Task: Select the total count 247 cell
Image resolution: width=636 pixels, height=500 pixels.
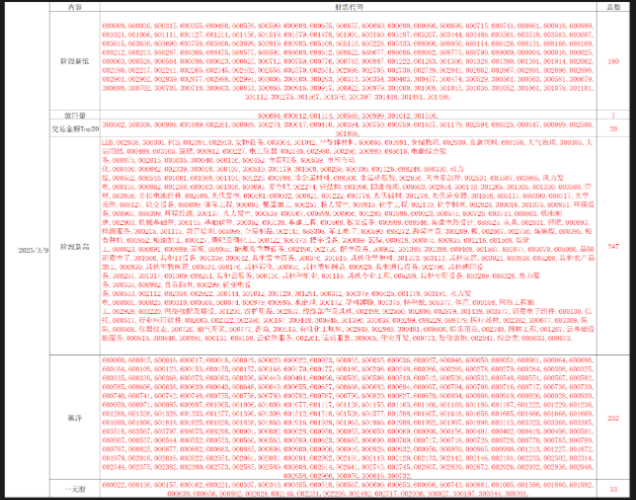Action: pos(613,244)
